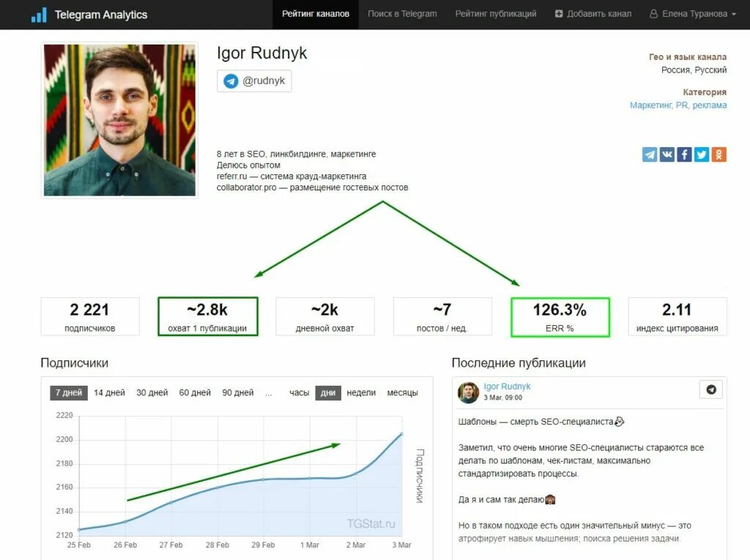The height and width of the screenshot is (560, 750).
Task: Click the 27 Feb data point on chart
Action: (x=171, y=503)
